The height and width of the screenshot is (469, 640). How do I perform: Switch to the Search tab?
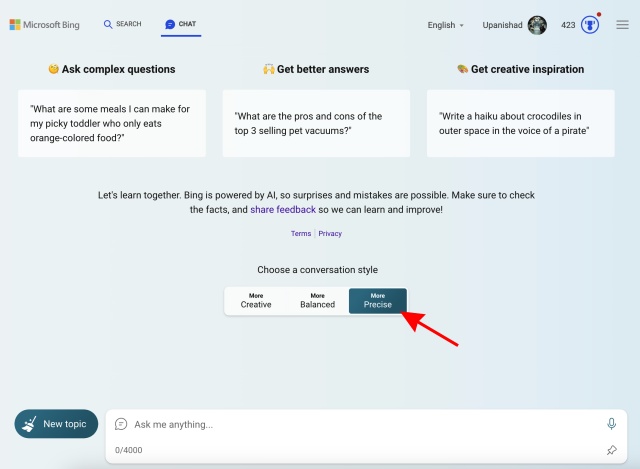[122, 24]
